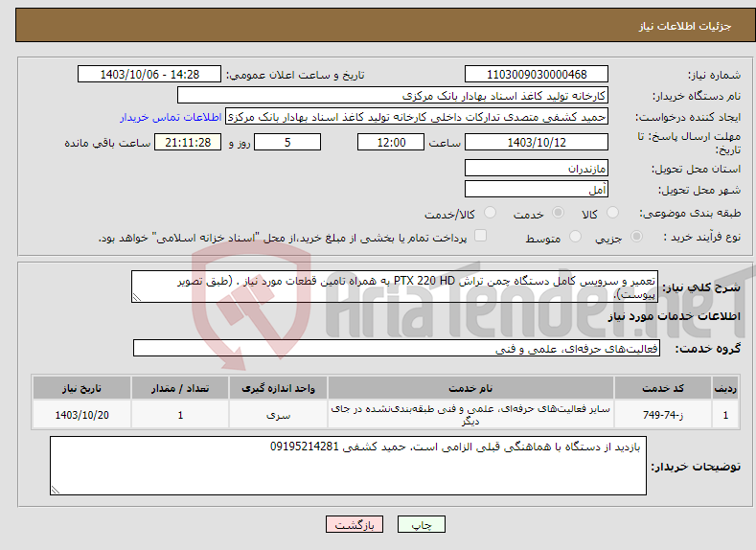Click the service code cell ز-74-749
This screenshot has width=756, height=550.
click(663, 415)
